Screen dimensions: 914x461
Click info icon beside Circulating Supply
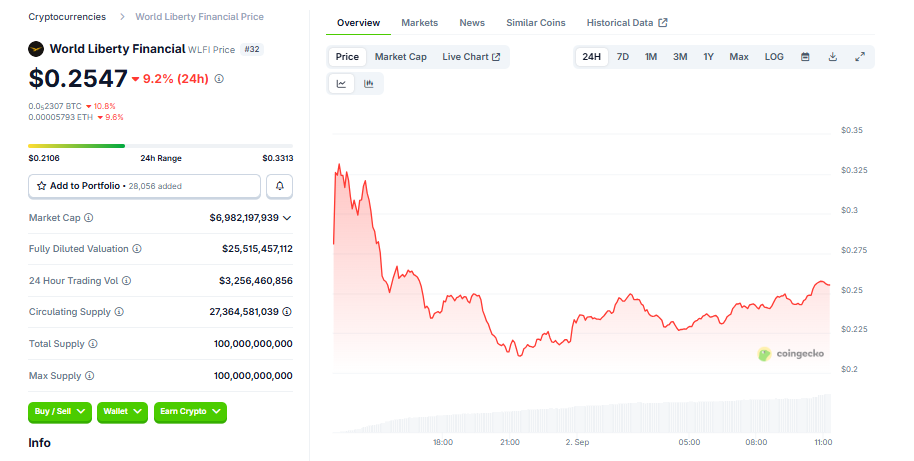click(119, 312)
